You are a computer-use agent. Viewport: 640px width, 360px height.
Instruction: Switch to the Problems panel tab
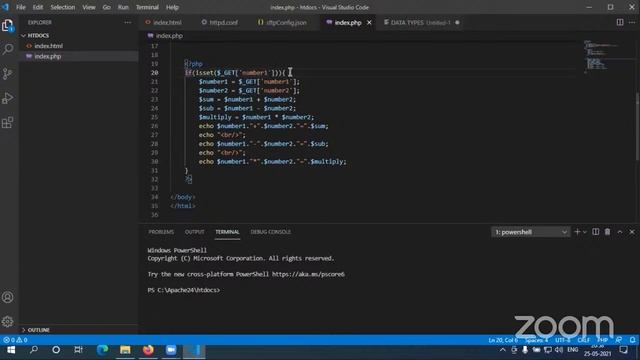(x=161, y=232)
